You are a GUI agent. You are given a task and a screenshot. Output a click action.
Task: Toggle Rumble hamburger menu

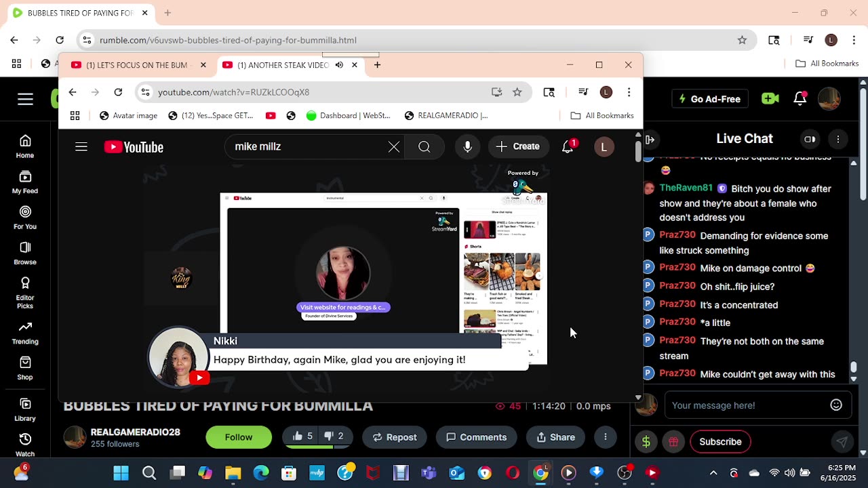(25, 100)
